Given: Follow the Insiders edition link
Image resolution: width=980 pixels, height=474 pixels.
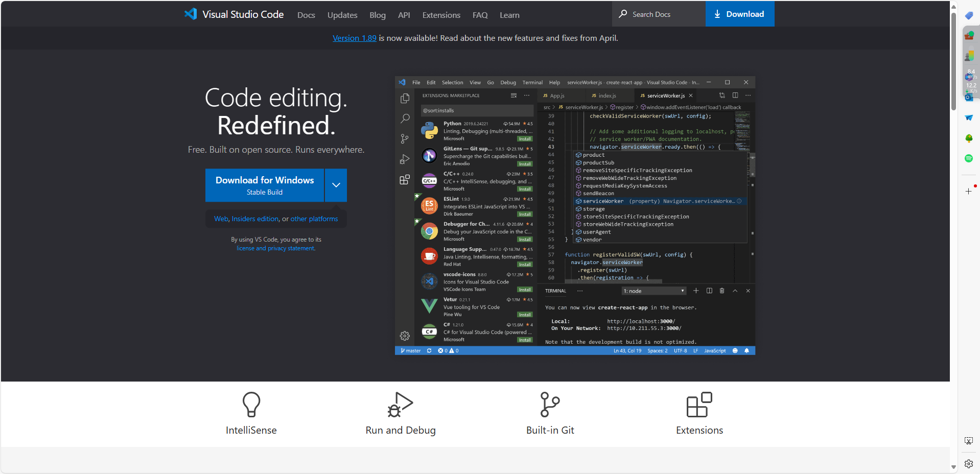Looking at the screenshot, I should (x=255, y=219).
